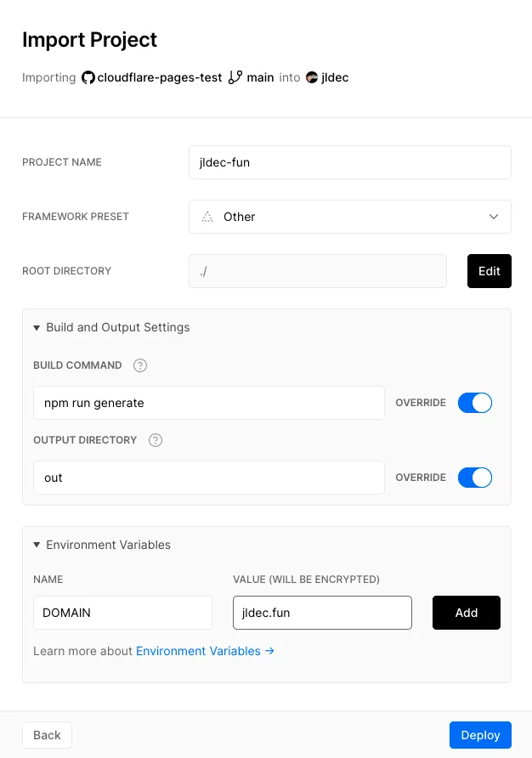This screenshot has height=758, width=532.
Task: Click the blue Deploy button
Action: [x=480, y=735]
